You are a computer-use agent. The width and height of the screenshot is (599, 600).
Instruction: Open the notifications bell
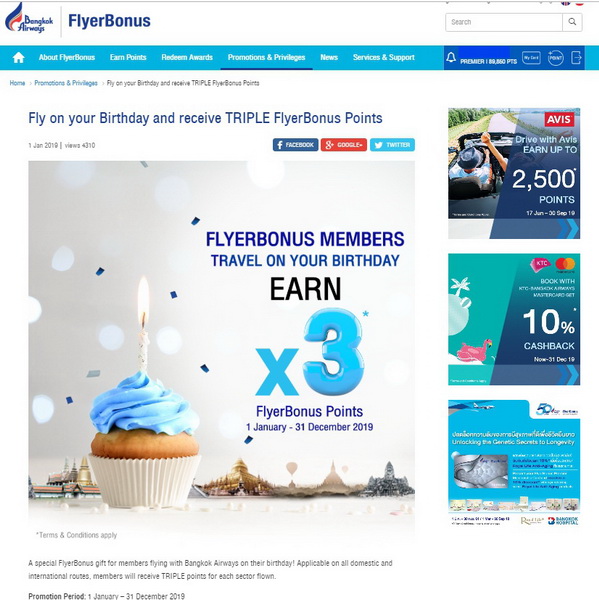coord(451,57)
